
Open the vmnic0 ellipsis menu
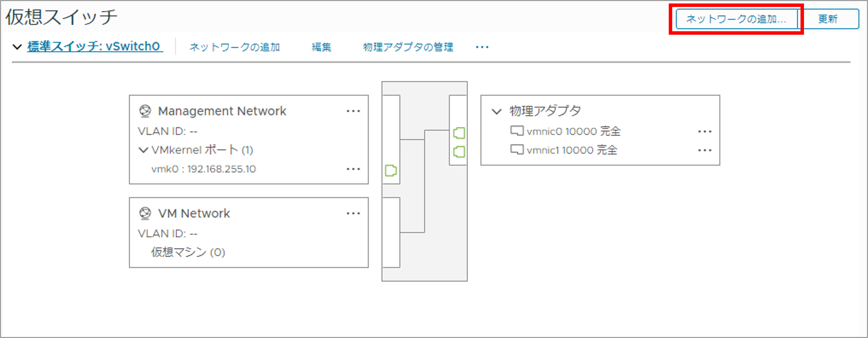[705, 132]
